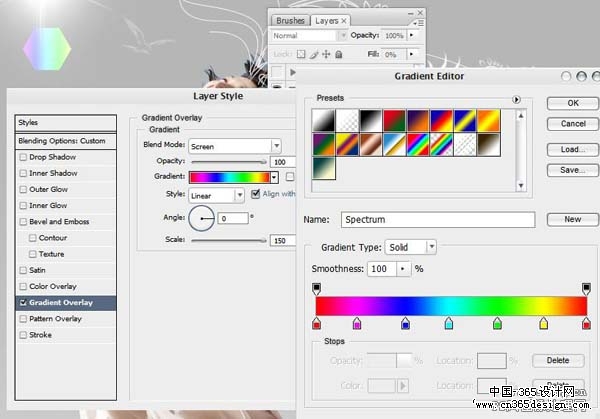Open the Presets flyout menu arrow

(516, 99)
